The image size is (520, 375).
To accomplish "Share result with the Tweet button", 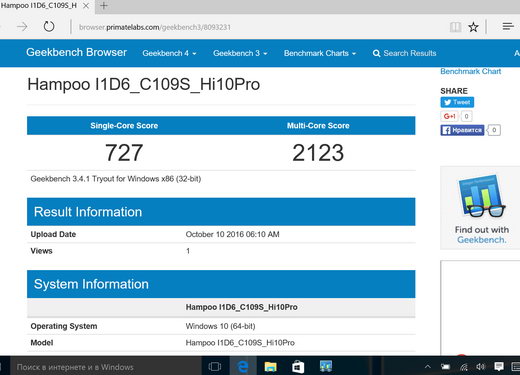I will (x=457, y=102).
